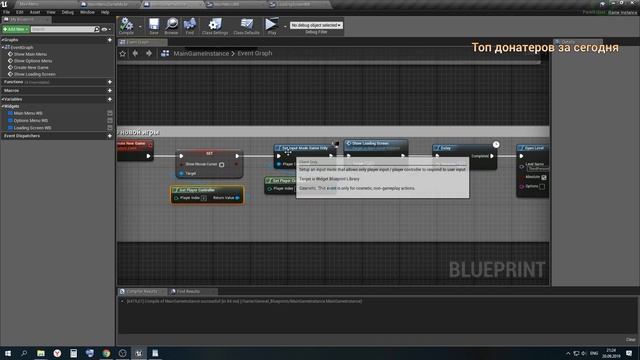Viewport: 640px width, 360px height.
Task: Open the File menu
Action: (x=7, y=12)
